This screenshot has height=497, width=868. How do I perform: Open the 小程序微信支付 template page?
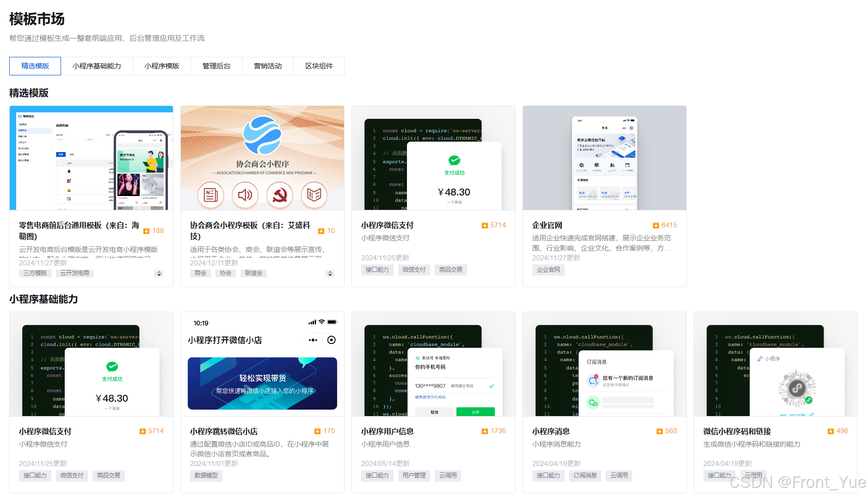(x=388, y=225)
